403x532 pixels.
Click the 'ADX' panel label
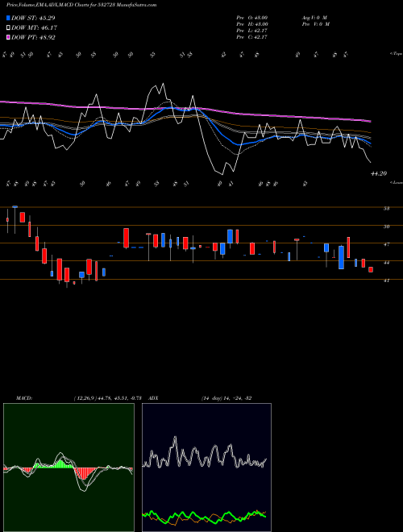tap(154, 398)
